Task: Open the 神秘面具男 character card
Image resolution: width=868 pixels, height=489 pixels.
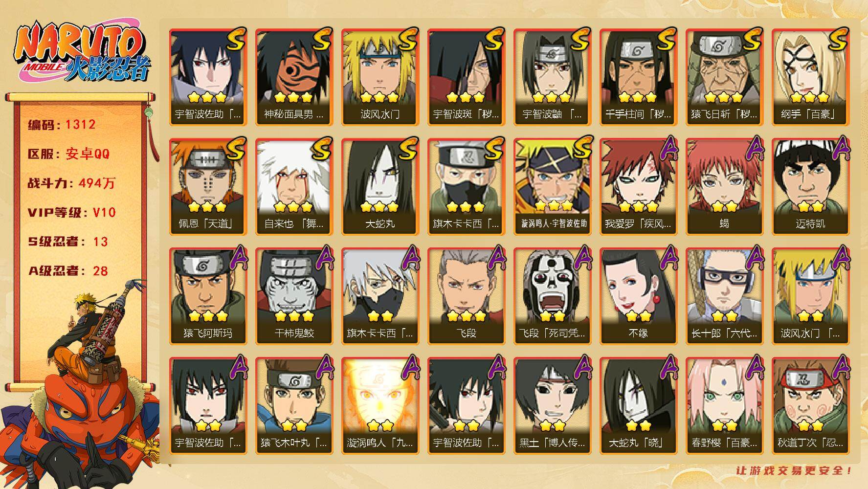Action: tap(293, 77)
